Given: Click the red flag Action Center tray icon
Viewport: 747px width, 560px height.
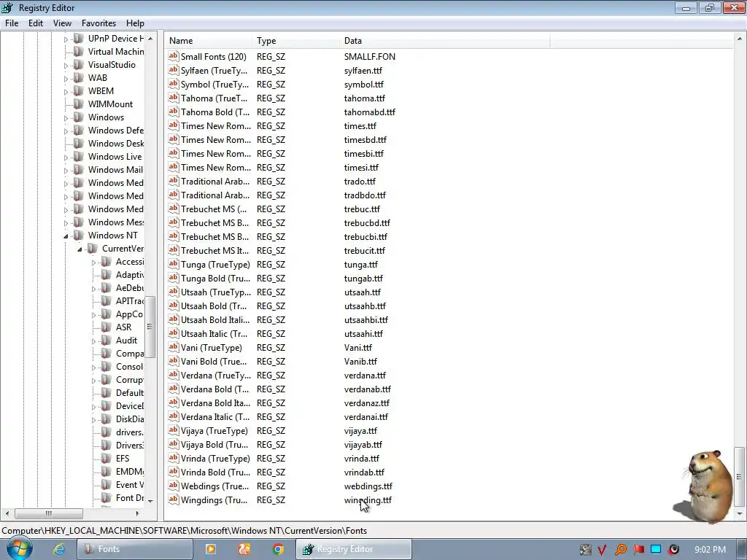Looking at the screenshot, I should [638, 550].
